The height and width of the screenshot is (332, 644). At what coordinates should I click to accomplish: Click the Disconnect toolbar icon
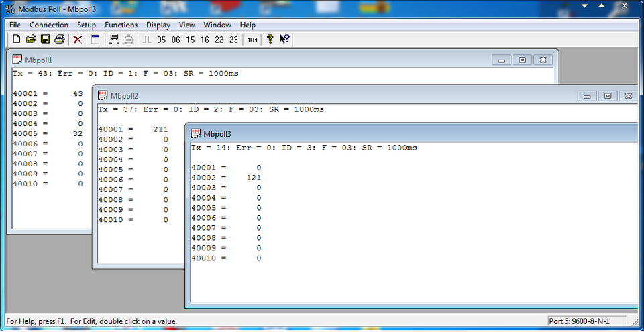coord(129,40)
